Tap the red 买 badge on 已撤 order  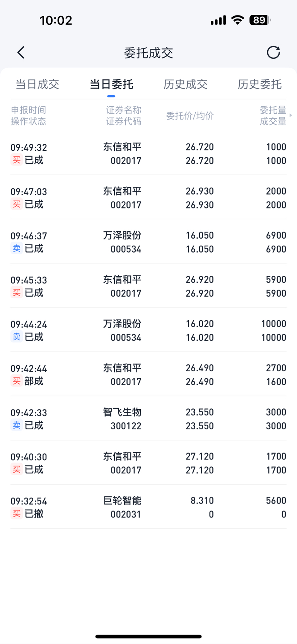(17, 514)
